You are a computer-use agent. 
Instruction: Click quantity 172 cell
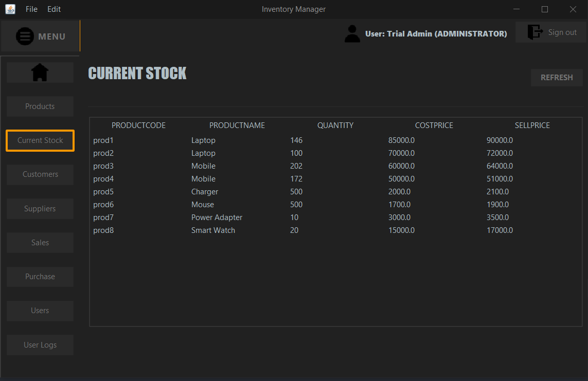coord(335,179)
